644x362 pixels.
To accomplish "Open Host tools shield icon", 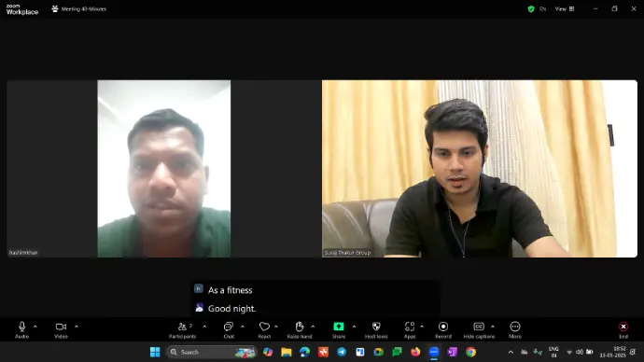I will tap(376, 329).
